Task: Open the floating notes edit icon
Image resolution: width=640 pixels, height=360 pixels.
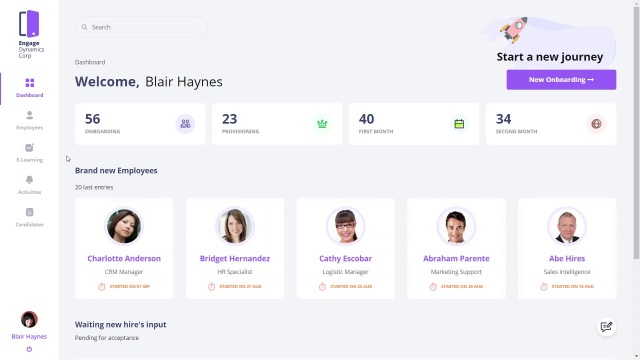Action: (607, 327)
